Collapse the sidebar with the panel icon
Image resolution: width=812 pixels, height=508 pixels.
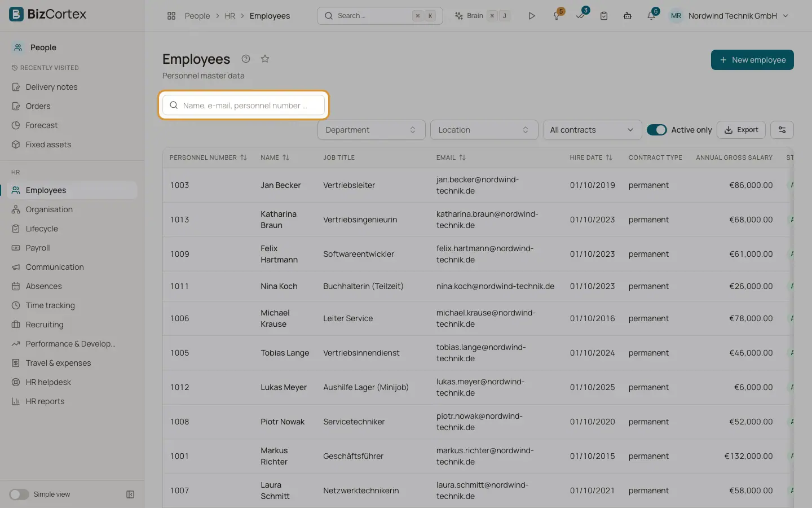[x=130, y=494]
